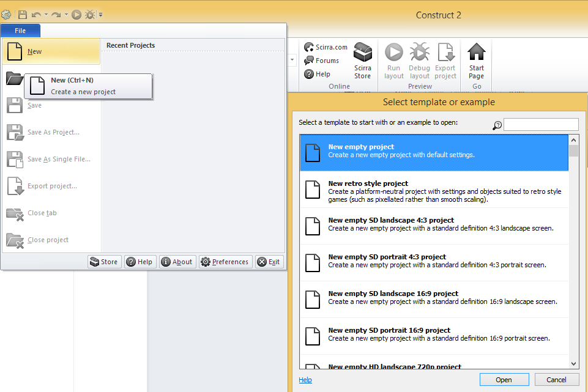Click the Store button in File menu footer
This screenshot has height=392, width=588.
pos(105,262)
